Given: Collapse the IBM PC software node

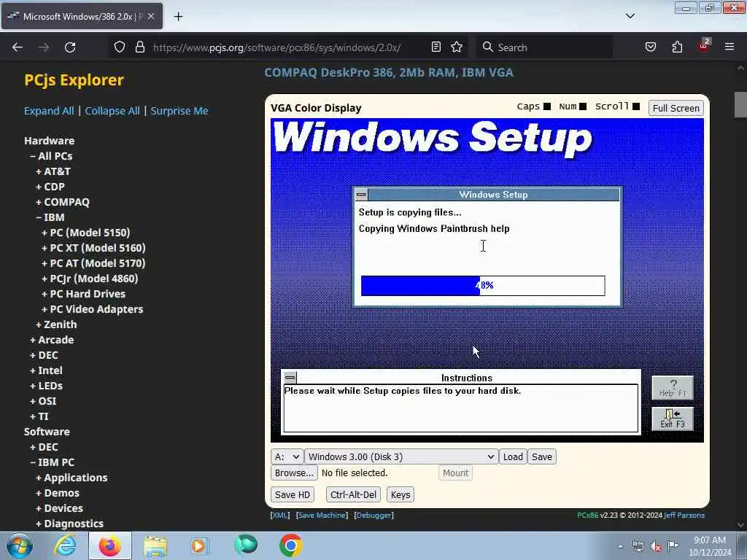Looking at the screenshot, I should coord(52,462).
